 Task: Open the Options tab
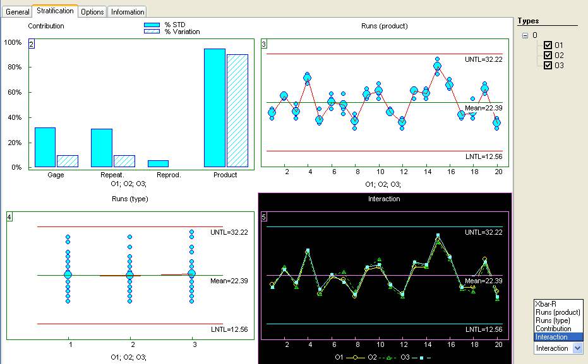click(92, 12)
